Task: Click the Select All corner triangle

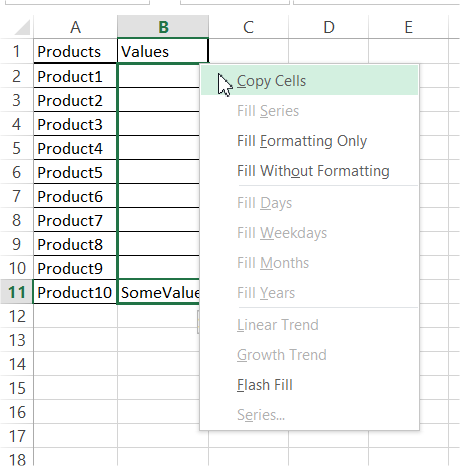Action: 22,27
